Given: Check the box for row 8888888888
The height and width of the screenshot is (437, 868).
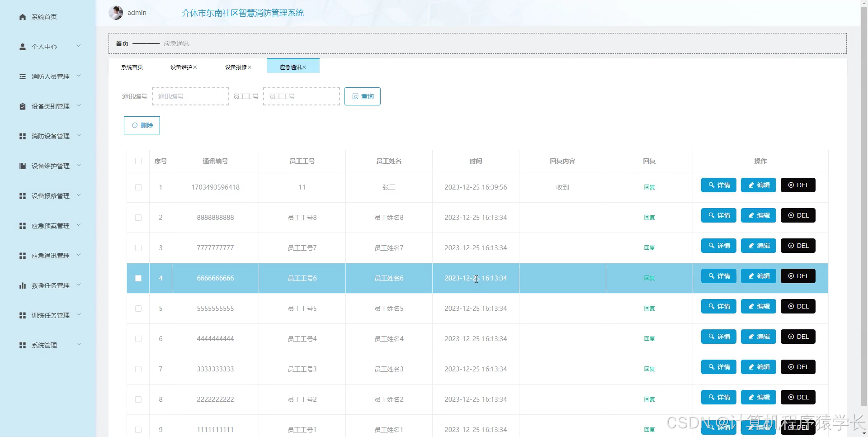Looking at the screenshot, I should [138, 218].
